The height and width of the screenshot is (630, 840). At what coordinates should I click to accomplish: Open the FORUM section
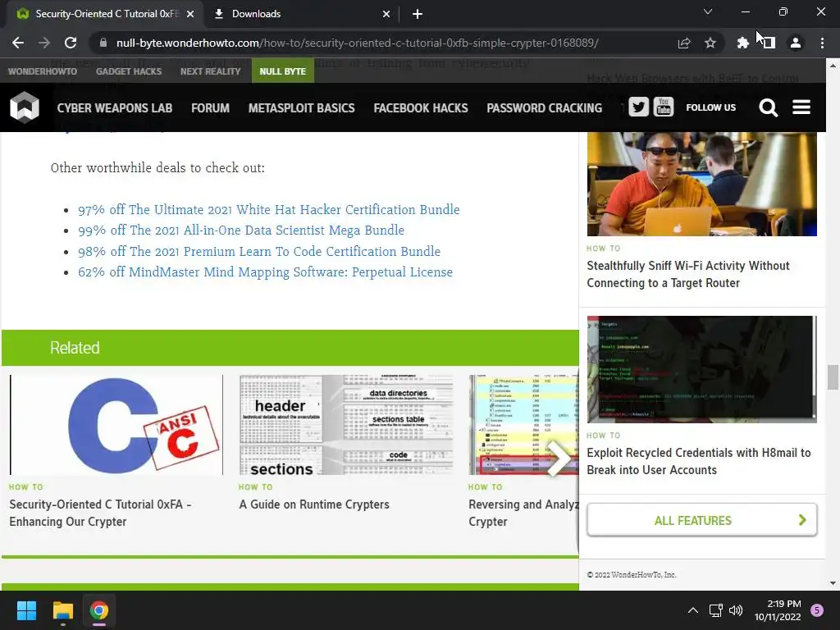click(210, 108)
